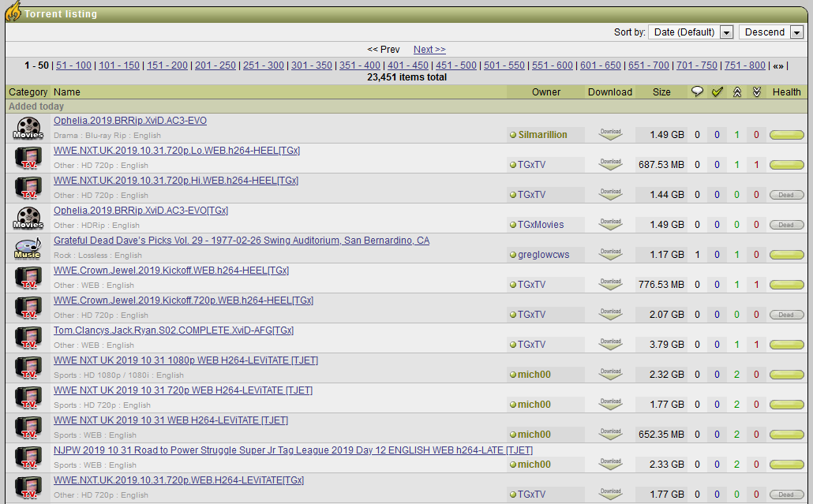
Task: Click TV category icon for Tom.Clancys.Jack.Ryan.S02
Action: tap(28, 338)
